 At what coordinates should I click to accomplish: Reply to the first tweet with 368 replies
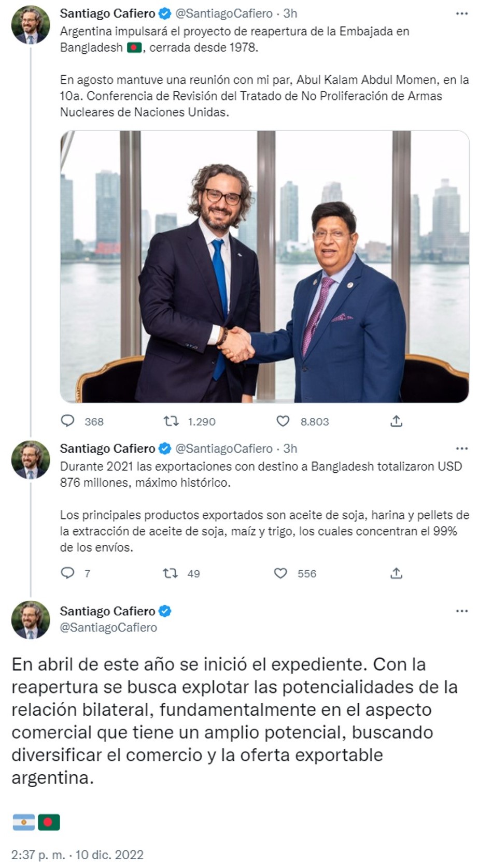point(68,421)
